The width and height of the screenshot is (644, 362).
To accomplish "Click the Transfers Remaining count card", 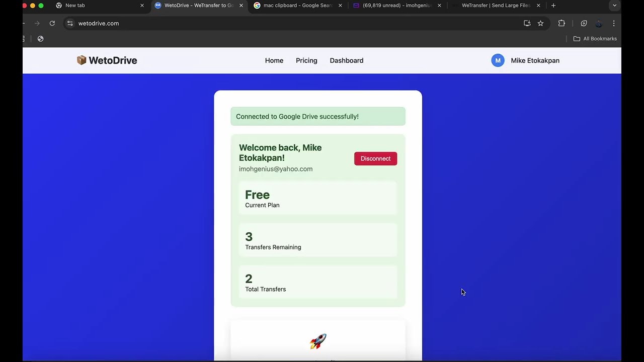I will [318, 240].
